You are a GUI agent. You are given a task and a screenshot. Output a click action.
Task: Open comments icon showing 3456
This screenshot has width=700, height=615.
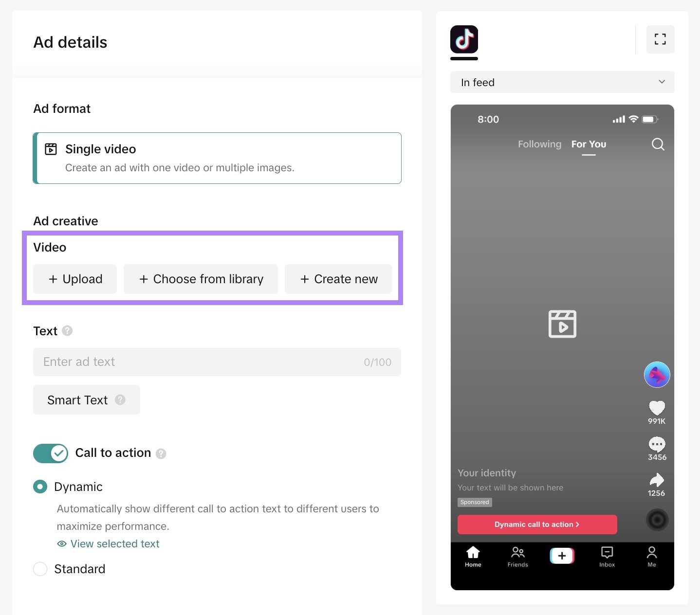657,444
